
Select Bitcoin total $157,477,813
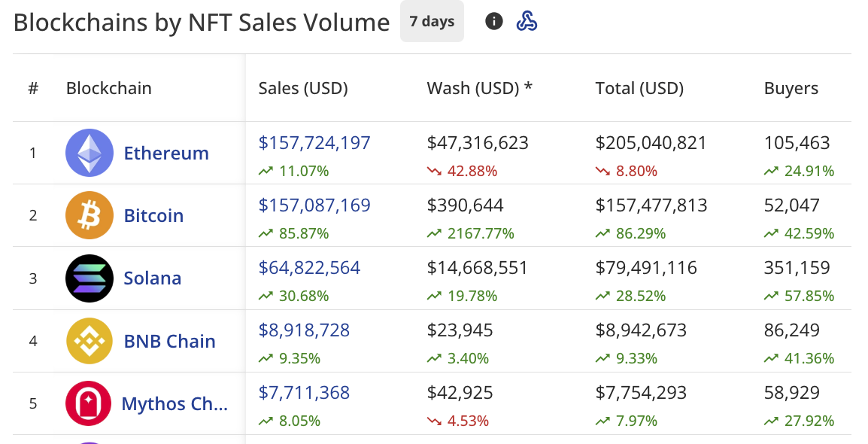651,205
